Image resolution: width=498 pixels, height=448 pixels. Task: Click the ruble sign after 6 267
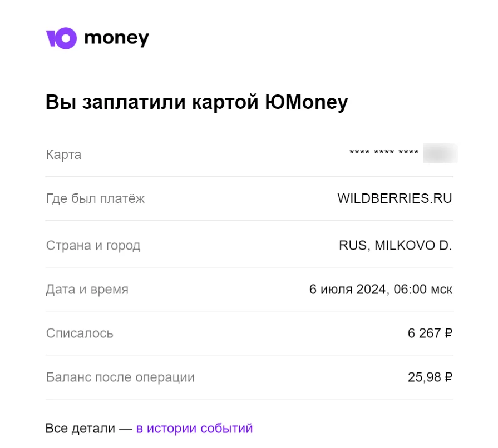(x=448, y=333)
